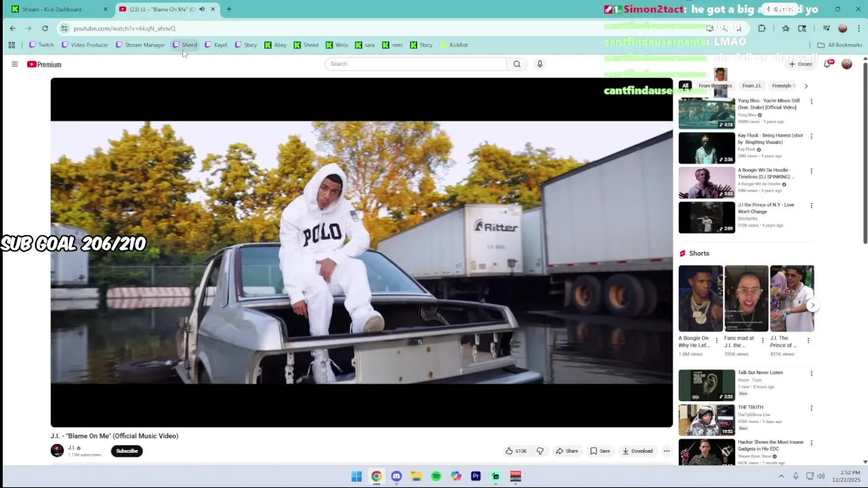
Task: Subscribe to the J.I. channel
Action: click(x=127, y=451)
